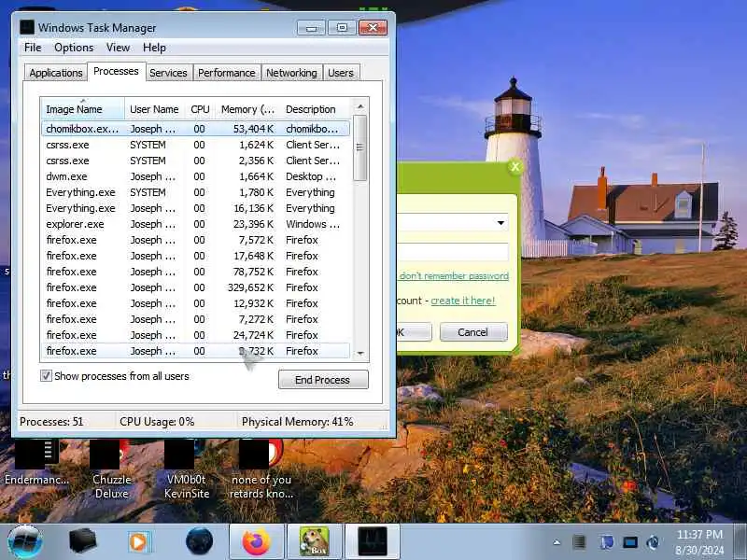The image size is (747, 560).
Task: Click scroll down arrow in process list
Action: [360, 353]
